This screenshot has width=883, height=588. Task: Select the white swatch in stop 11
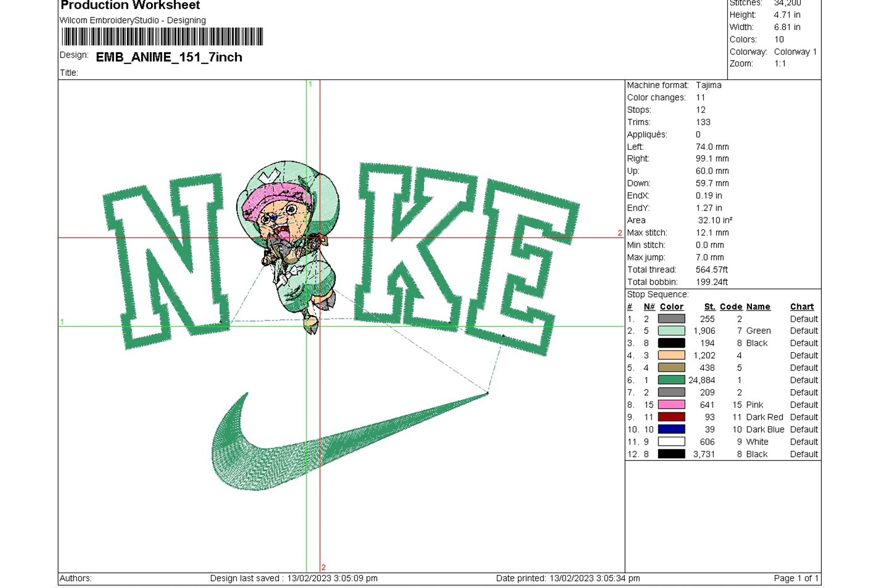click(671, 442)
